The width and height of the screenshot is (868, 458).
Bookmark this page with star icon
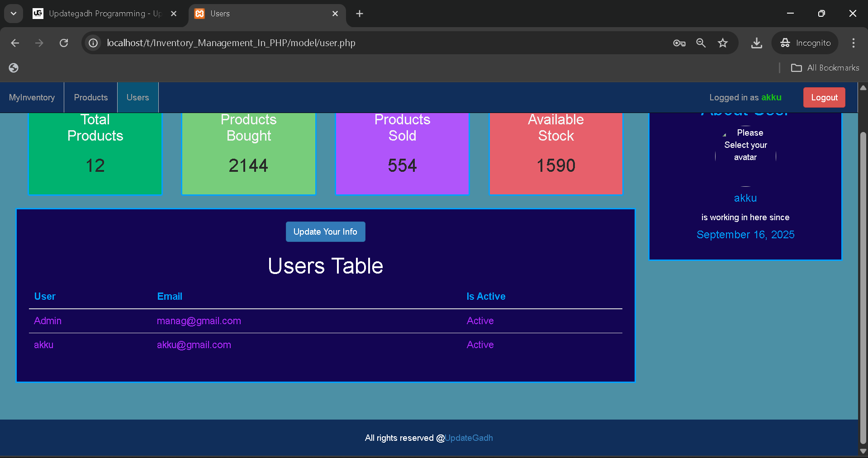723,43
